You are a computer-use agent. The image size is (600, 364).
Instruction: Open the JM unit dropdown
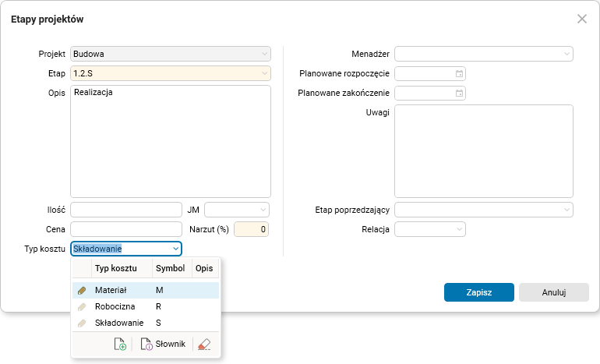pos(263,210)
